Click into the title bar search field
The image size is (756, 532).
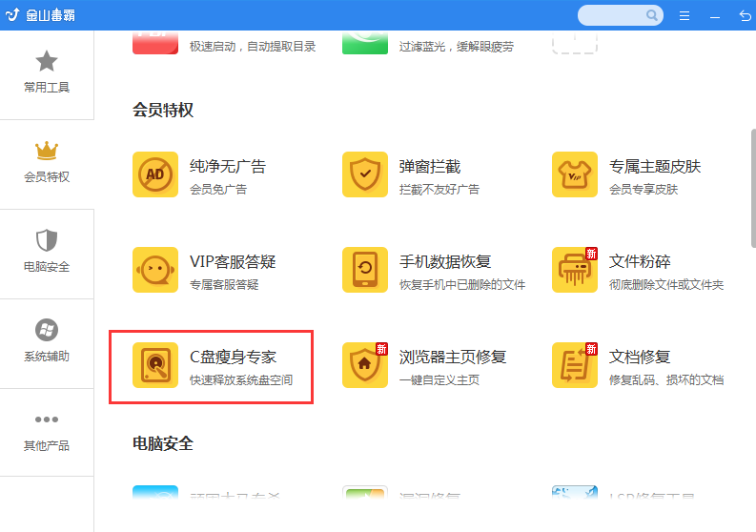pos(621,15)
